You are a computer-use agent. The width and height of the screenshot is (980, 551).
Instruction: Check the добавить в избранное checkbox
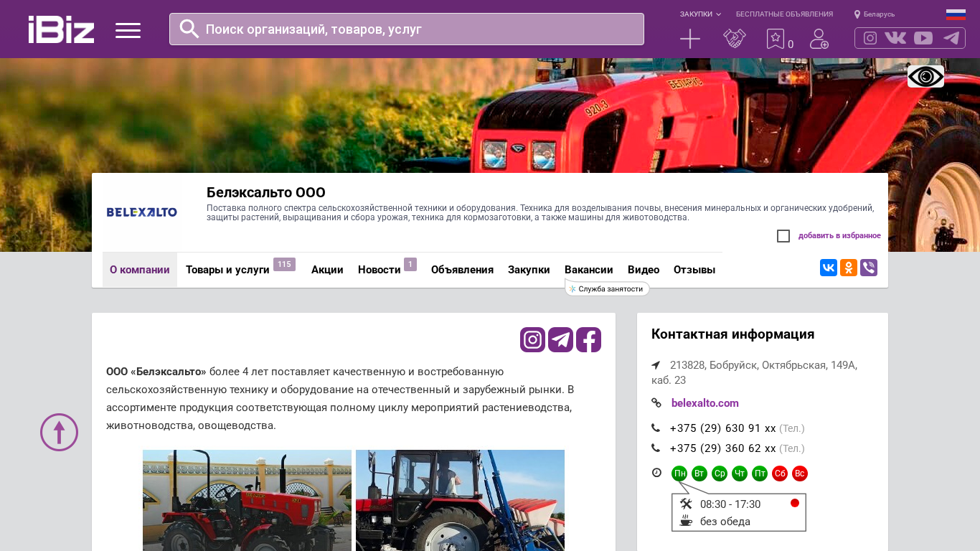[783, 236]
